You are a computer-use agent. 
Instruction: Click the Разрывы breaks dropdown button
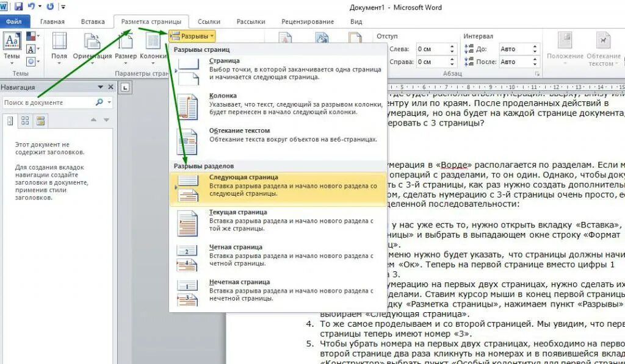(192, 36)
